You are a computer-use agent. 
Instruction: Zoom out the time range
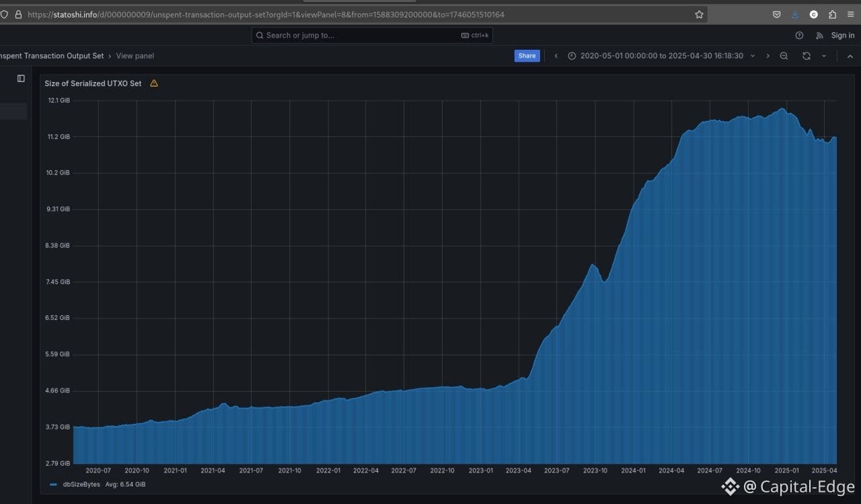[x=784, y=56]
